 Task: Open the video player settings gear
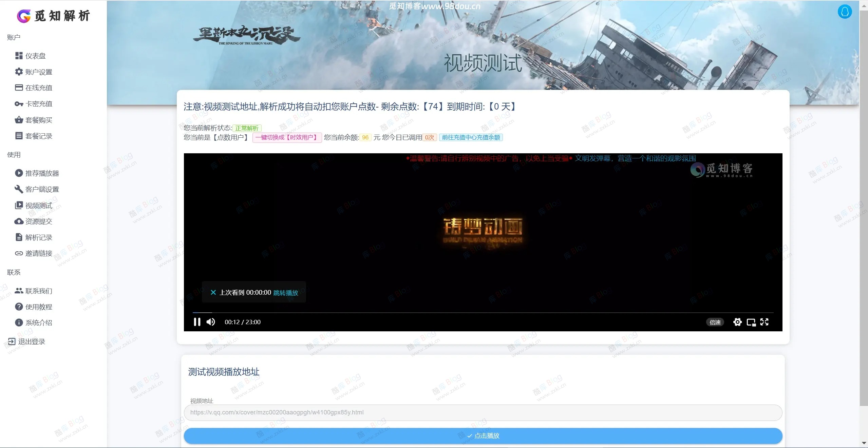(737, 322)
